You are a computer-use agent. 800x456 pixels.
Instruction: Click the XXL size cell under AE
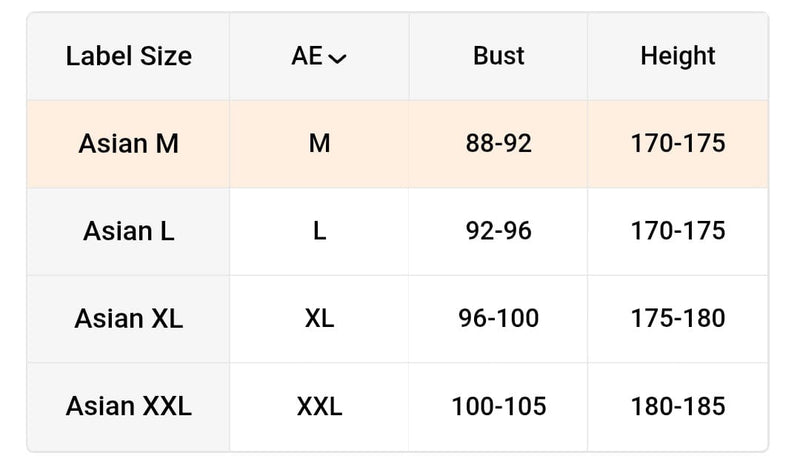pyautogui.click(x=319, y=407)
